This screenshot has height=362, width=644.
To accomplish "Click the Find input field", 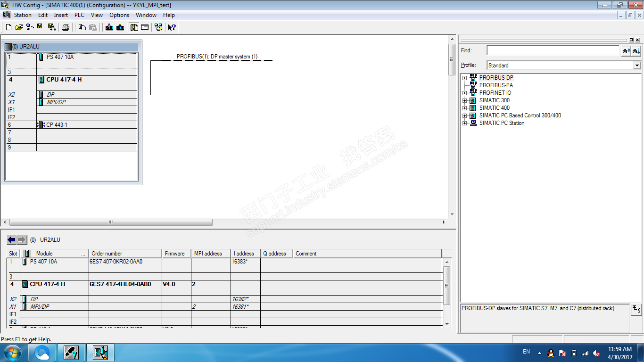I will click(553, 50).
